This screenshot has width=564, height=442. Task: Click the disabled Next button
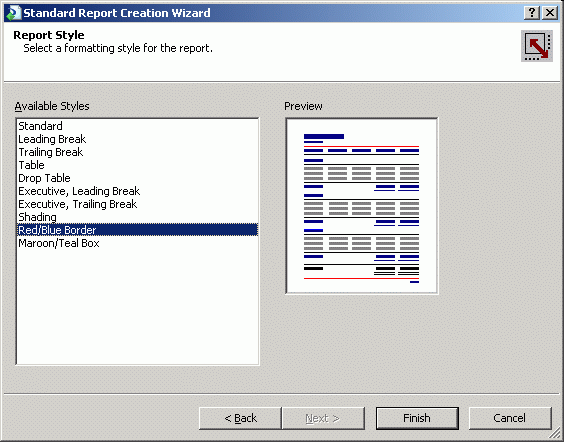click(x=323, y=418)
